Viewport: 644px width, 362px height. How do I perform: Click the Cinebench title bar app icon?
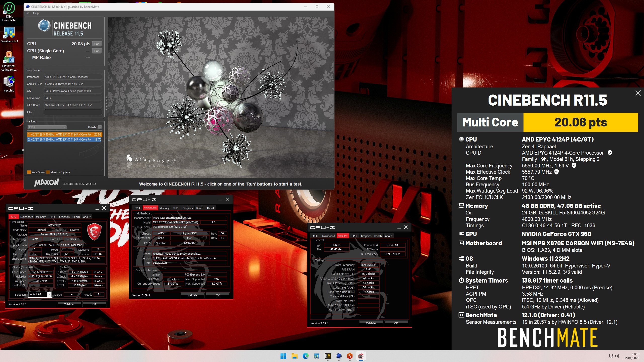[28, 7]
